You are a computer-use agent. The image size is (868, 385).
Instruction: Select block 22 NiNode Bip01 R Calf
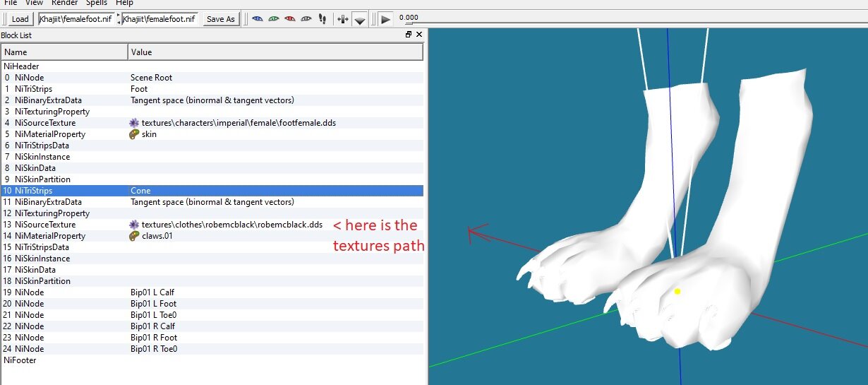click(x=212, y=326)
